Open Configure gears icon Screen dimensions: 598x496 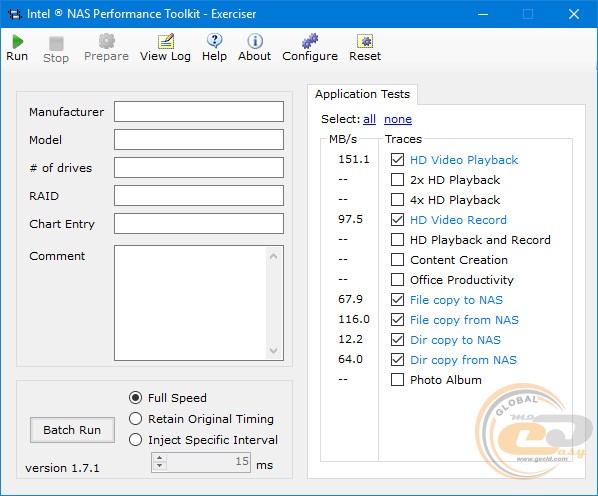(310, 41)
